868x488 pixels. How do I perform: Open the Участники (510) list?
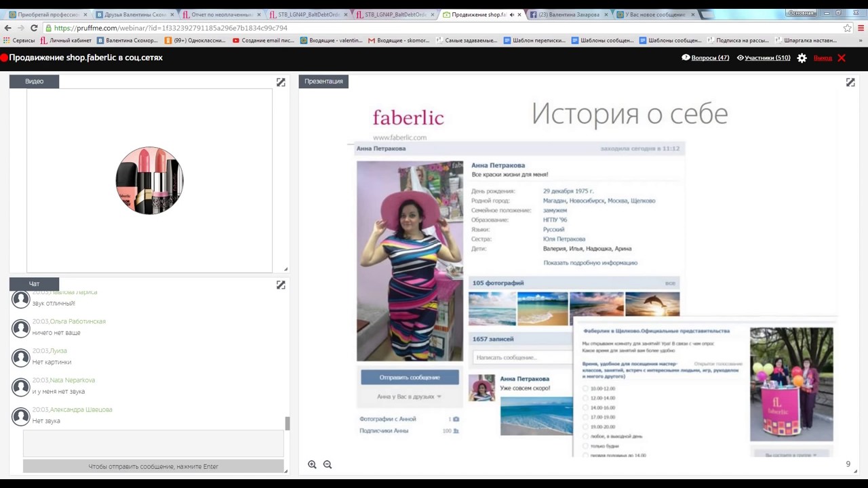coord(764,58)
